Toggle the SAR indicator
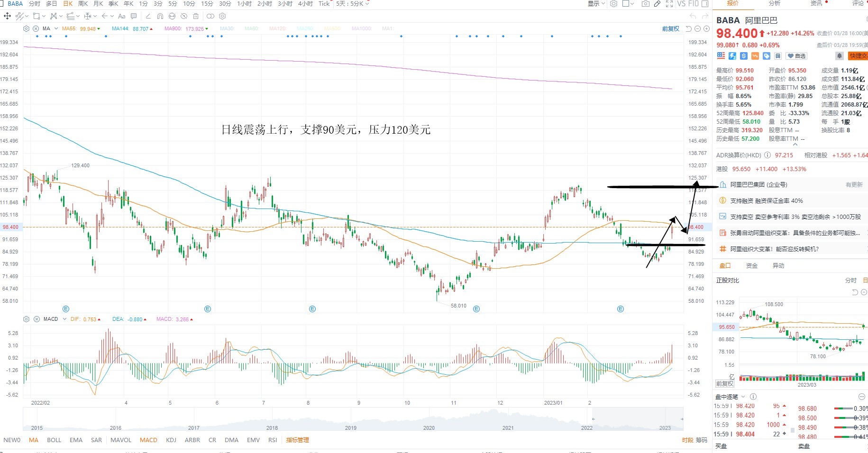The width and height of the screenshot is (868, 453). pyautogui.click(x=96, y=440)
